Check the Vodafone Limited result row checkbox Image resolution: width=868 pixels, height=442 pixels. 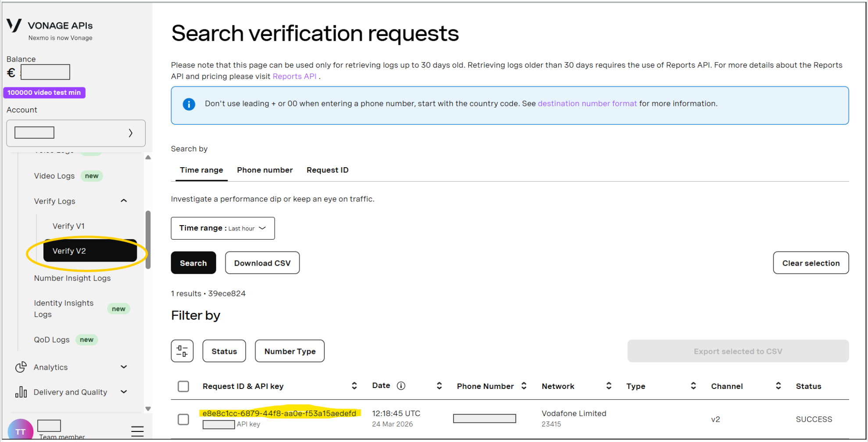tap(183, 419)
